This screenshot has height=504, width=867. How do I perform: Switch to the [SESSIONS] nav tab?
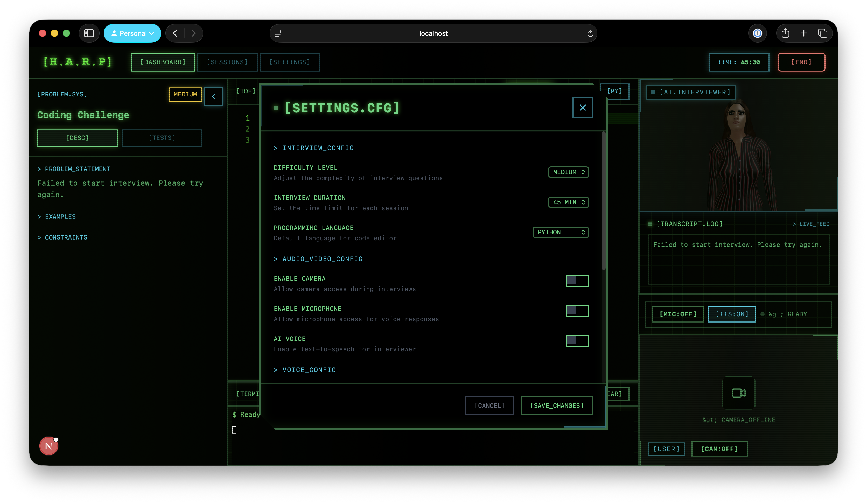tap(227, 62)
